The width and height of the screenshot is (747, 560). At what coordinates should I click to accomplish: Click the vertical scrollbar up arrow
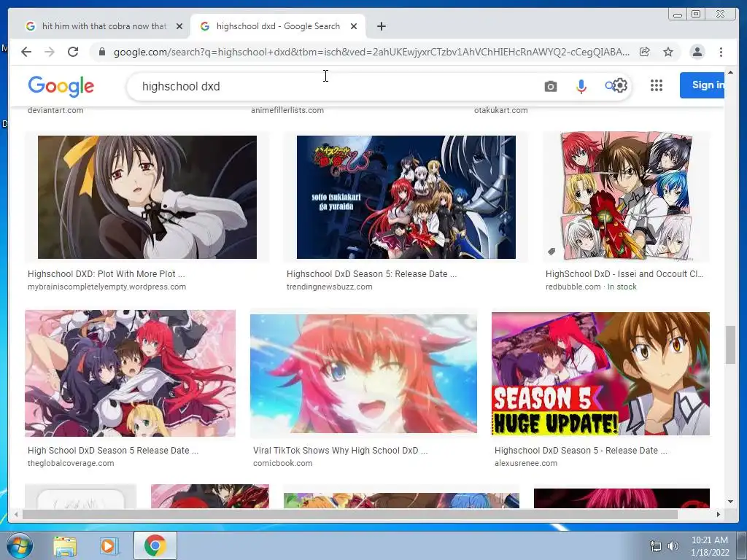click(x=730, y=72)
